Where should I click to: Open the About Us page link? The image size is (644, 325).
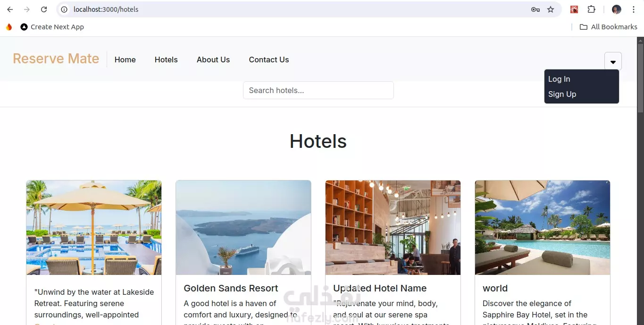pos(213,60)
